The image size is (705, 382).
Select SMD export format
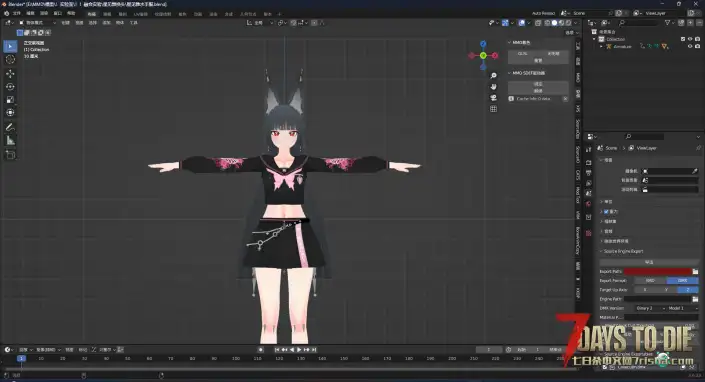coord(650,280)
